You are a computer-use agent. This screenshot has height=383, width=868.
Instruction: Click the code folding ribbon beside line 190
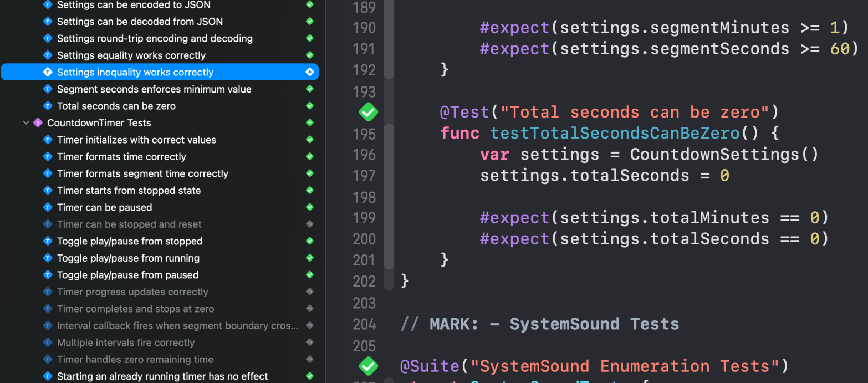[x=389, y=28]
